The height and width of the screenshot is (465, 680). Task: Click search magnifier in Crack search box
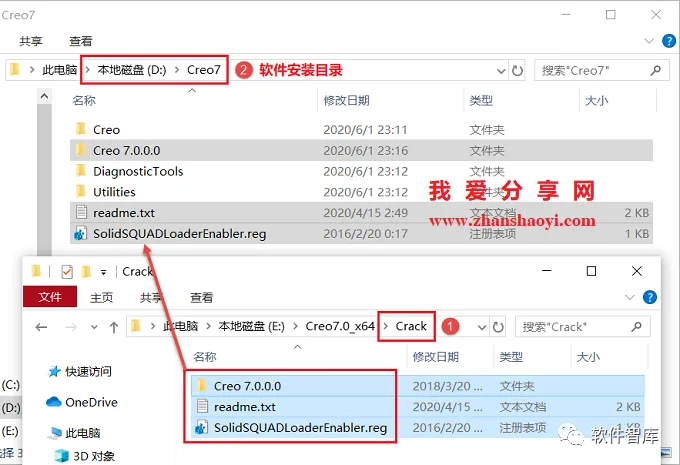pos(636,326)
